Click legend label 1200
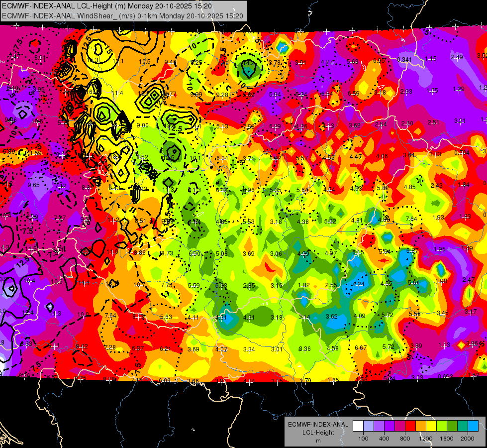Image resolution: width=487 pixels, height=448 pixels. coord(426,439)
